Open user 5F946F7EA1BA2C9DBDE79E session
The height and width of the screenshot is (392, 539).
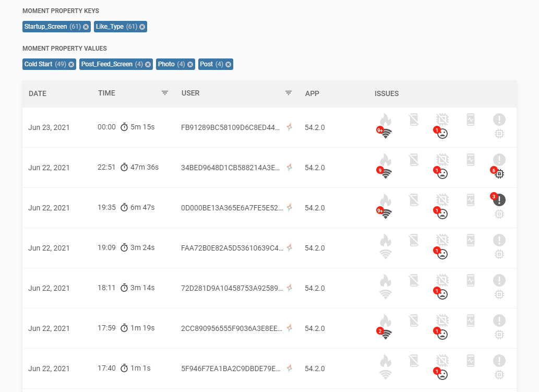[231, 369]
